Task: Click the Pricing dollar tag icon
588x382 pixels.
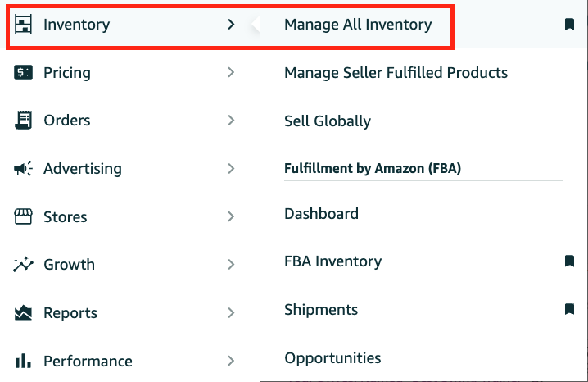Action: coord(23,72)
